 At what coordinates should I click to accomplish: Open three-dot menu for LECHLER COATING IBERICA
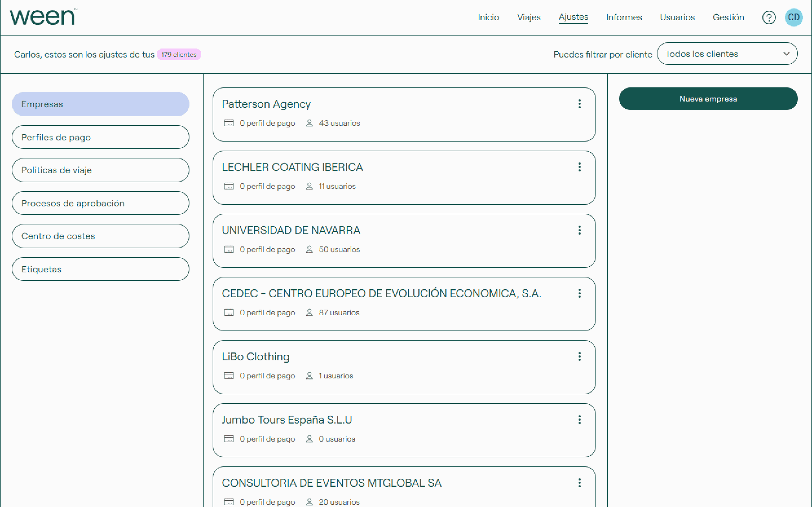(x=579, y=167)
